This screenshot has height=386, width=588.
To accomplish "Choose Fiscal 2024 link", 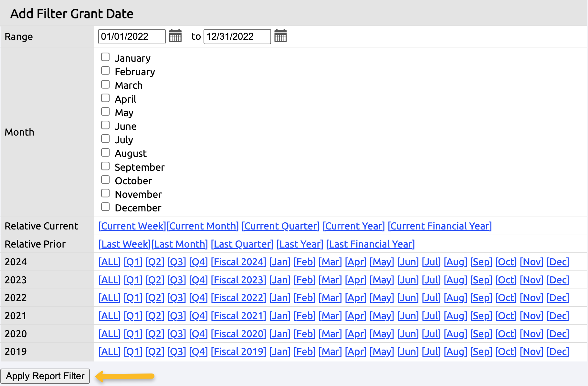I will pos(238,262).
